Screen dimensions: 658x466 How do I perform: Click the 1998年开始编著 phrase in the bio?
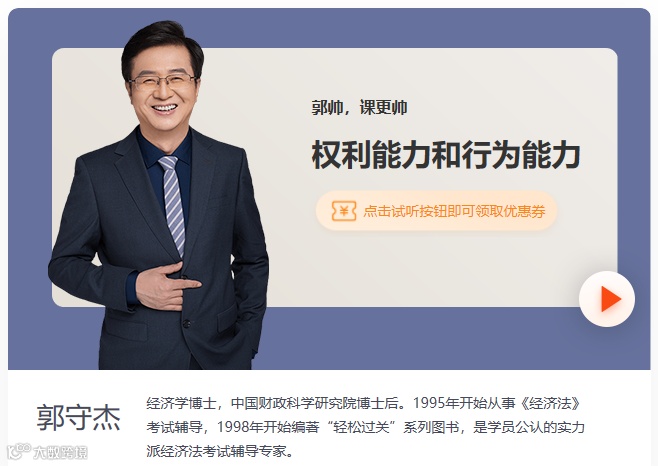pos(268,427)
